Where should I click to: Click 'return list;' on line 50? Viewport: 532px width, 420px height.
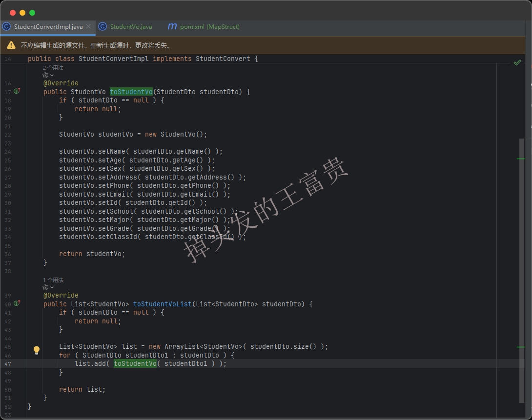[x=82, y=389]
